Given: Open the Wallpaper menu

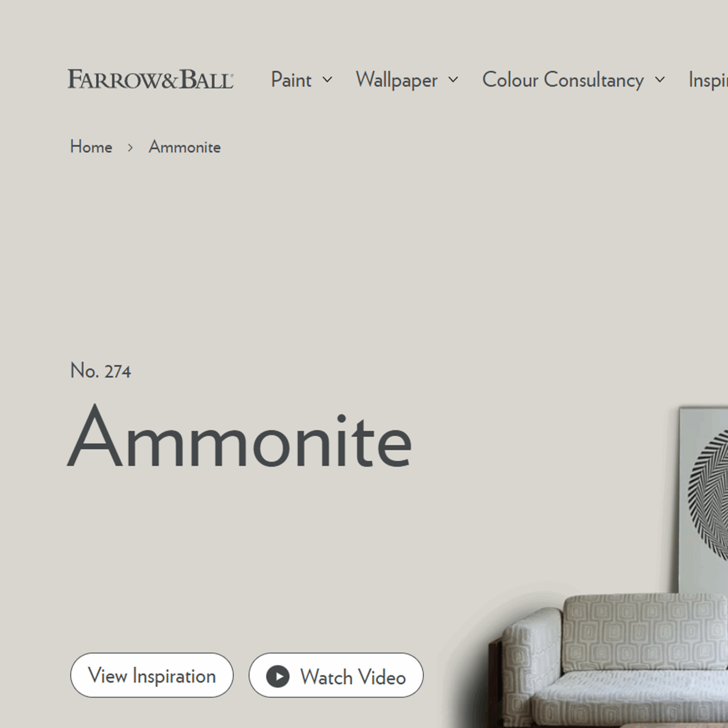Looking at the screenshot, I should 396,80.
